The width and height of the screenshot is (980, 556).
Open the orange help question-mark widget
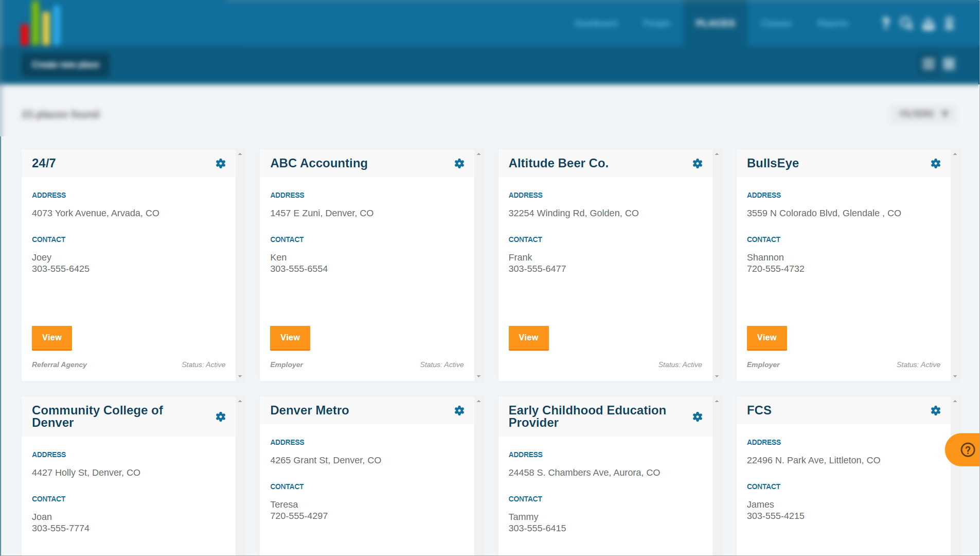coord(964,450)
